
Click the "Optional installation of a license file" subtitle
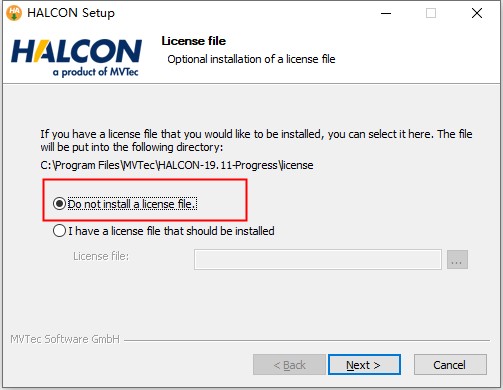pos(251,59)
